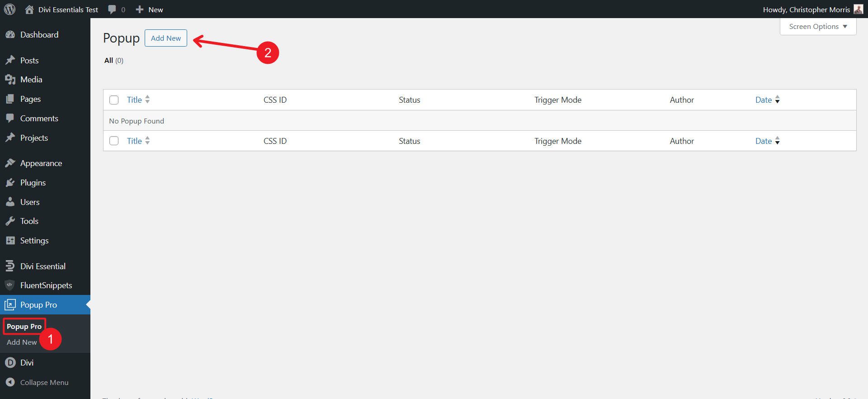Tick the select-all checkbox in table footer
This screenshot has width=868, height=399.
coord(114,141)
